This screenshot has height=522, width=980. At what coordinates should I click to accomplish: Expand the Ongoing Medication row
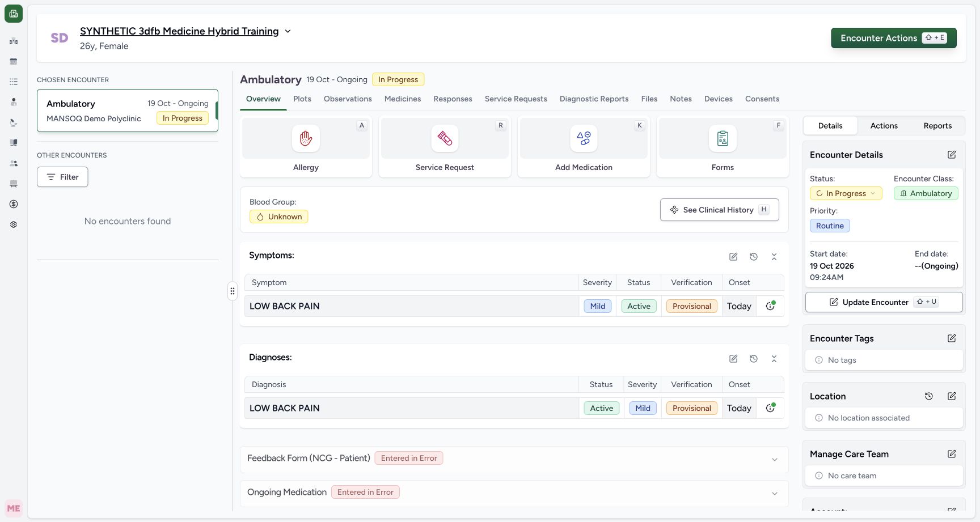click(x=775, y=494)
